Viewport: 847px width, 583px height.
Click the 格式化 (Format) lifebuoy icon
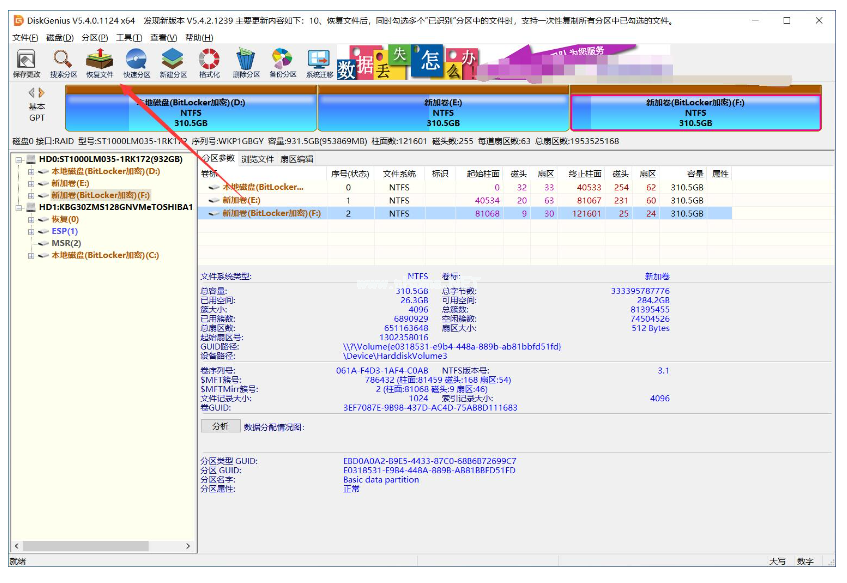pos(209,63)
